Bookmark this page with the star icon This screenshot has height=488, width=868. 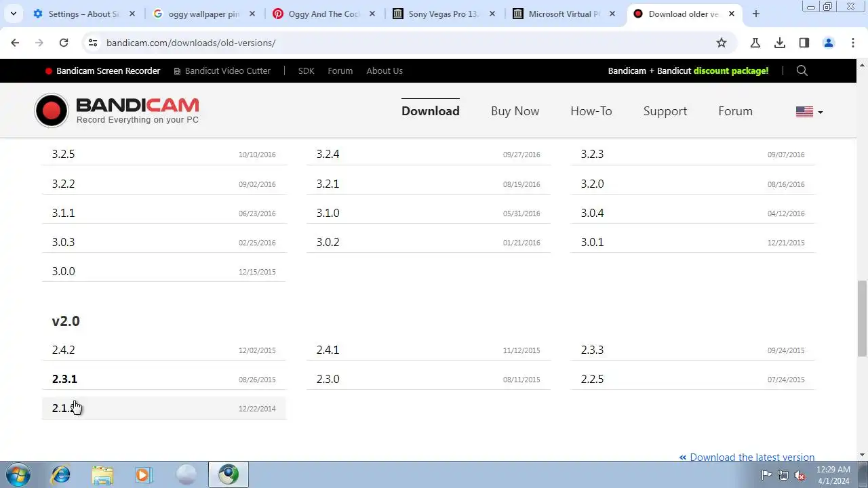pyautogui.click(x=722, y=43)
